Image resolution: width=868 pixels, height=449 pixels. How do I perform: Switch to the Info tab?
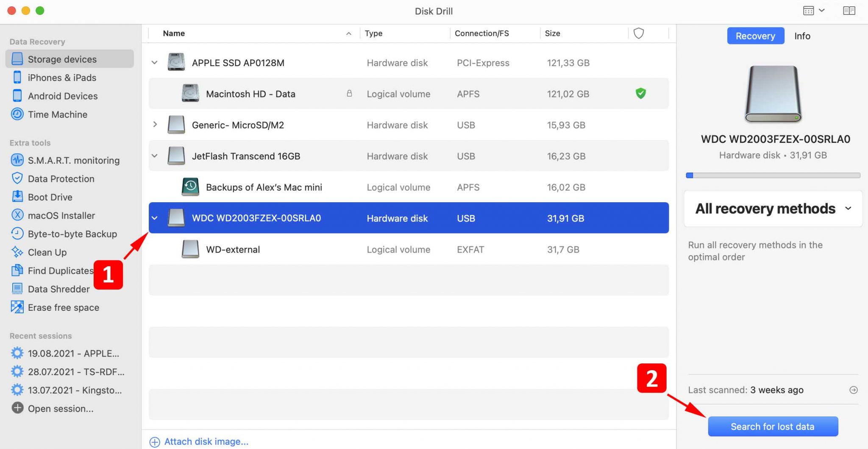click(802, 36)
